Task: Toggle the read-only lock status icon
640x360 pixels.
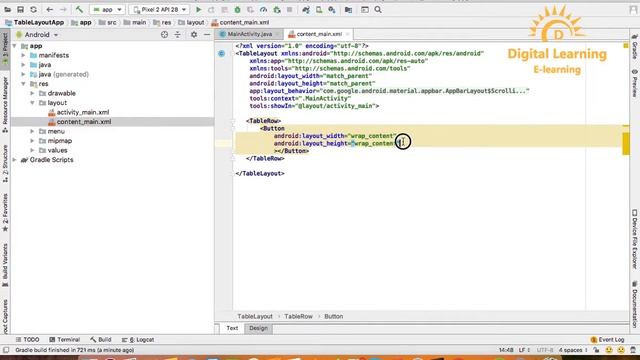Action: click(x=596, y=350)
